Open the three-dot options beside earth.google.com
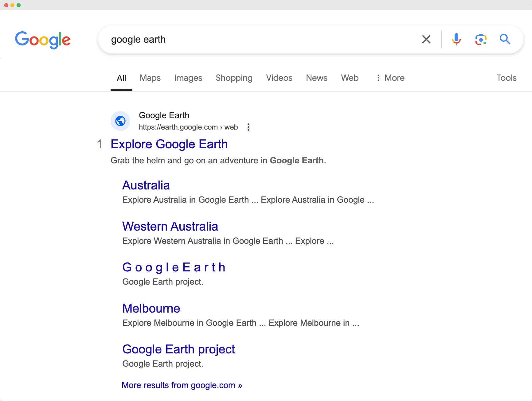The width and height of the screenshot is (532, 401). 248,127
